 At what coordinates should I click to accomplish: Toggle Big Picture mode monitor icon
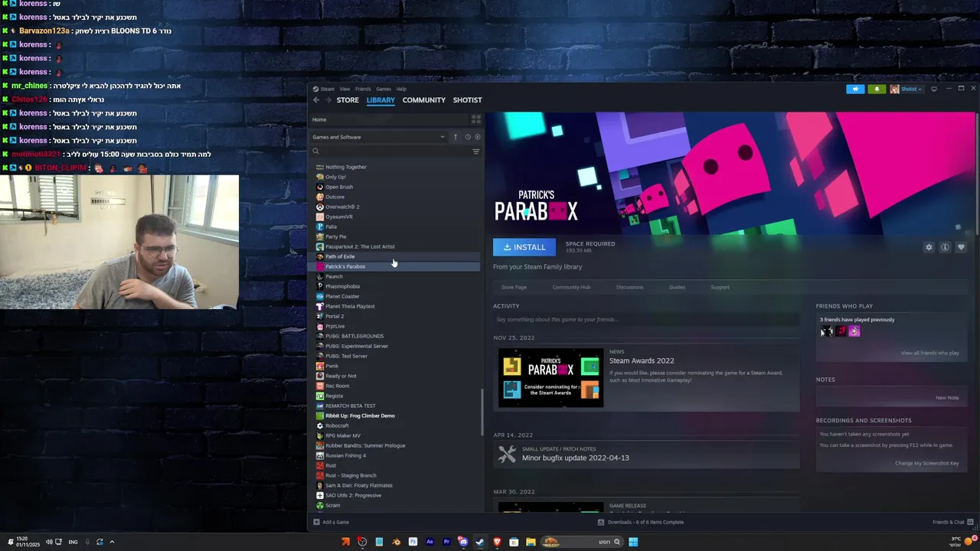933,89
